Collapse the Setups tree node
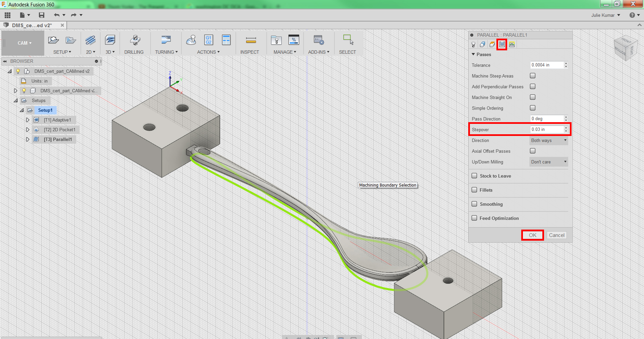Screen dimensions: 644x339 pyautogui.click(x=16, y=100)
